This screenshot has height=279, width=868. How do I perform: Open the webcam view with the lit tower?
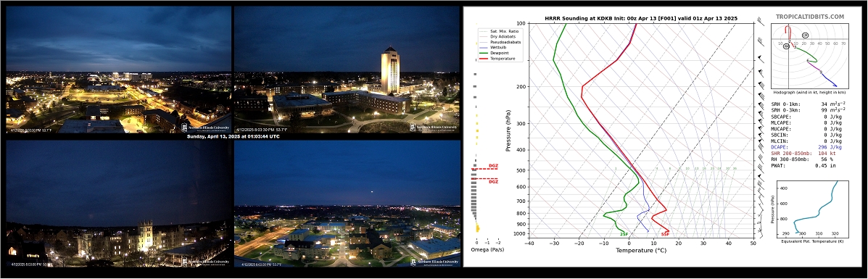point(347,69)
